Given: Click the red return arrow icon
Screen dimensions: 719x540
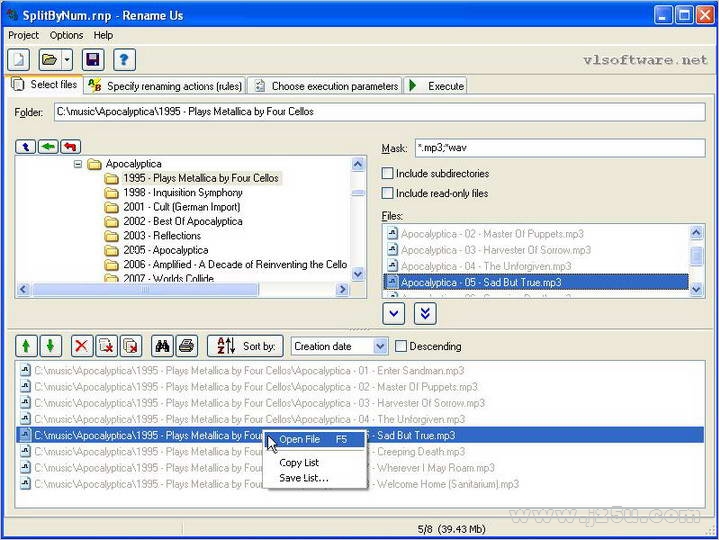Looking at the screenshot, I should tap(70, 147).
